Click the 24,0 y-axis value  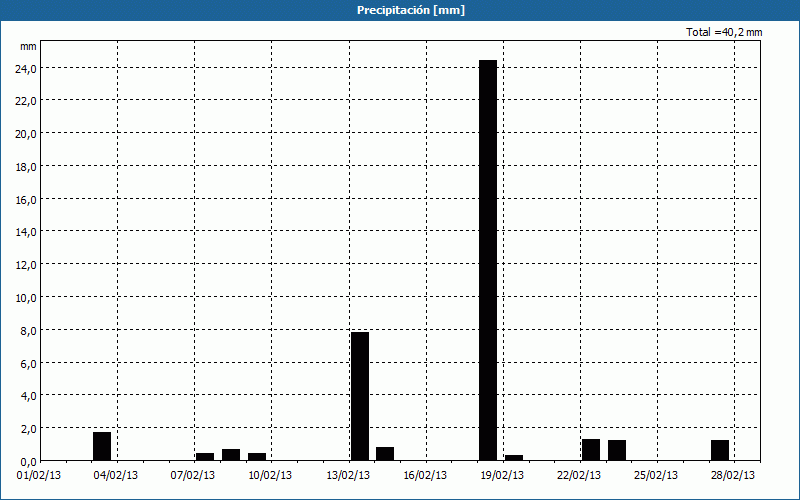[x=26, y=68]
